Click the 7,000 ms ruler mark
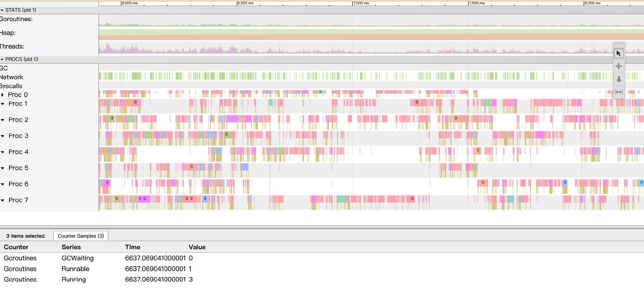 click(x=361, y=3)
